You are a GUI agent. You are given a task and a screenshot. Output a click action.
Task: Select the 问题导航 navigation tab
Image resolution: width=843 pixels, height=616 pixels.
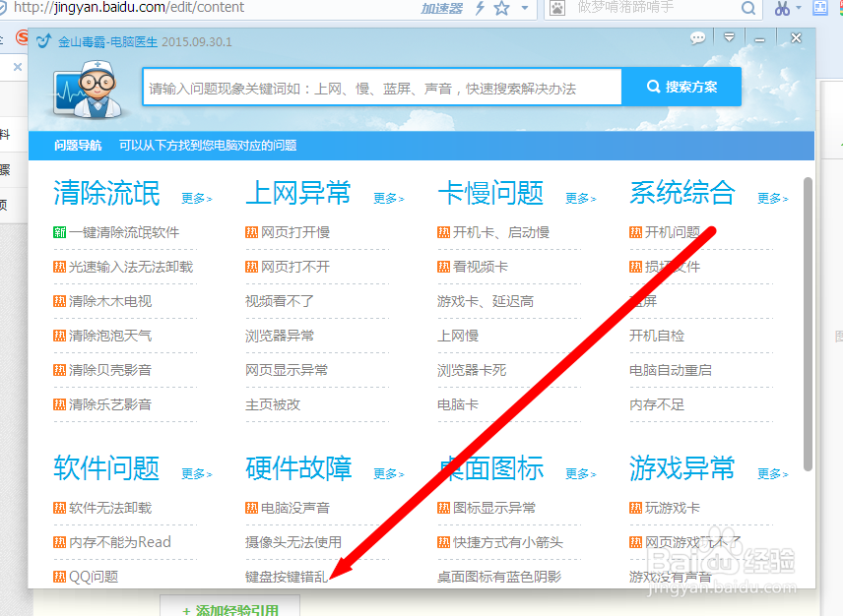77,145
